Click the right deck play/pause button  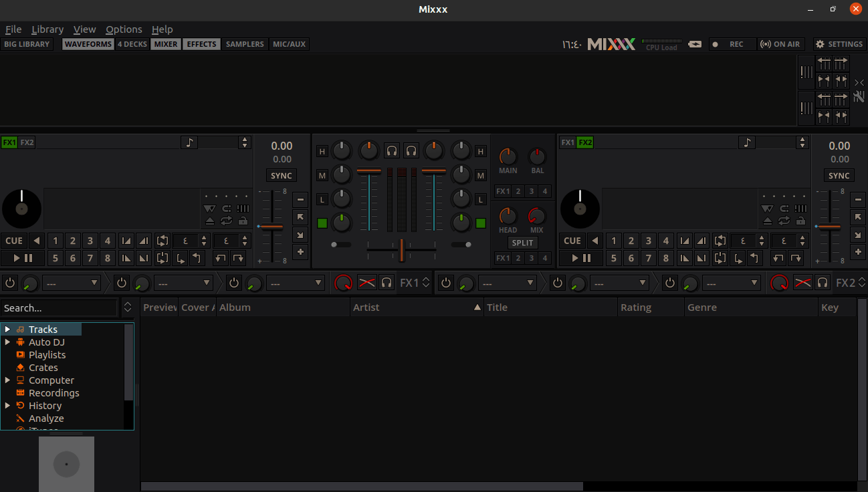point(580,258)
